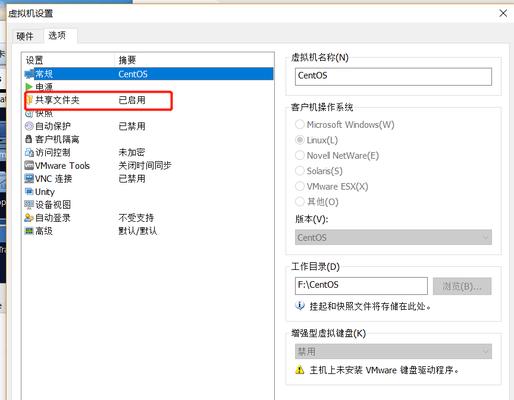Click the 虚拟机名称 CentOS input field
The height and width of the screenshot is (400, 514).
pos(393,76)
